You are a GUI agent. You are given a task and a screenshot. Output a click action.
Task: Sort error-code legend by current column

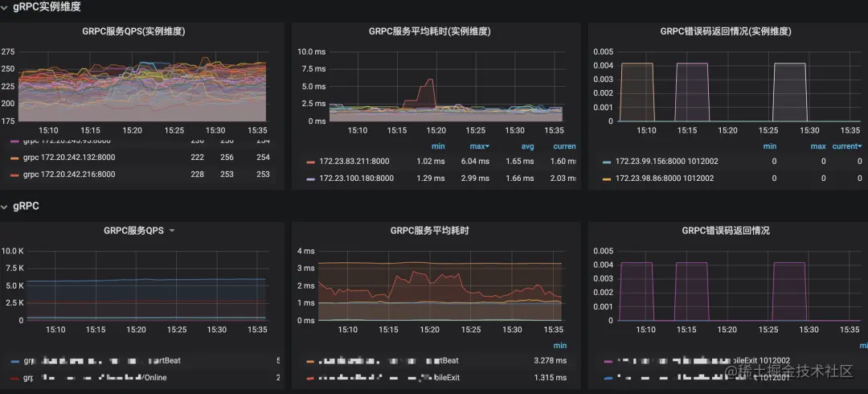(847, 146)
